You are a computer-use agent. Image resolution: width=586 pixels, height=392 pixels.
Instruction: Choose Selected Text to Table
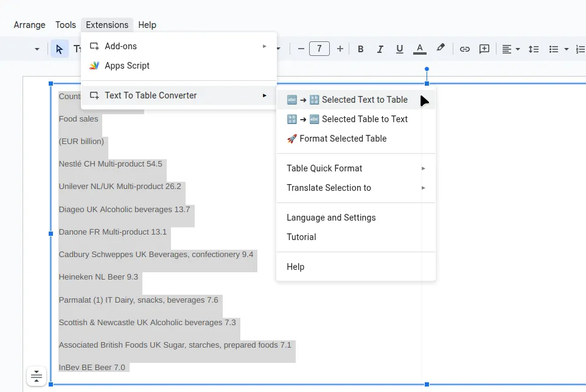coord(363,99)
